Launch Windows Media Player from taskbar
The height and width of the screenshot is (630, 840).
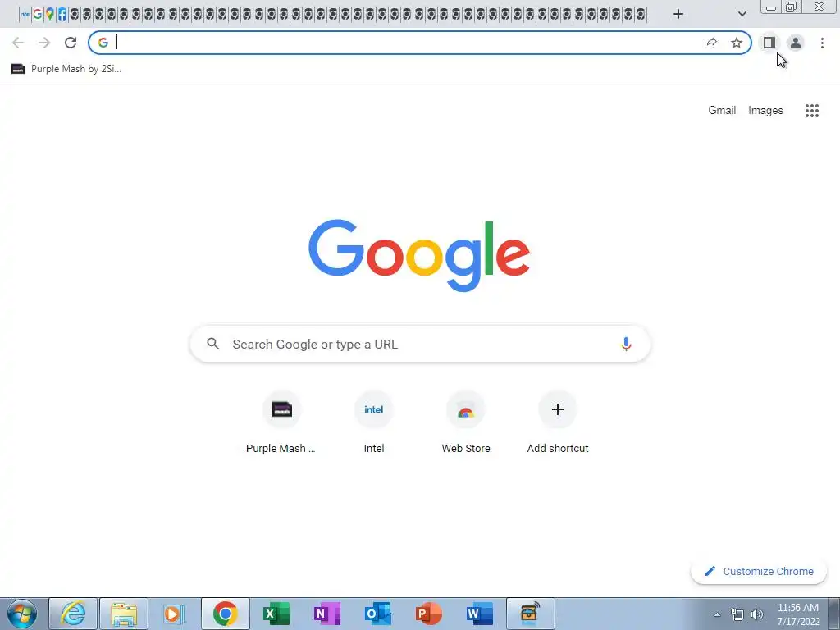(174, 614)
